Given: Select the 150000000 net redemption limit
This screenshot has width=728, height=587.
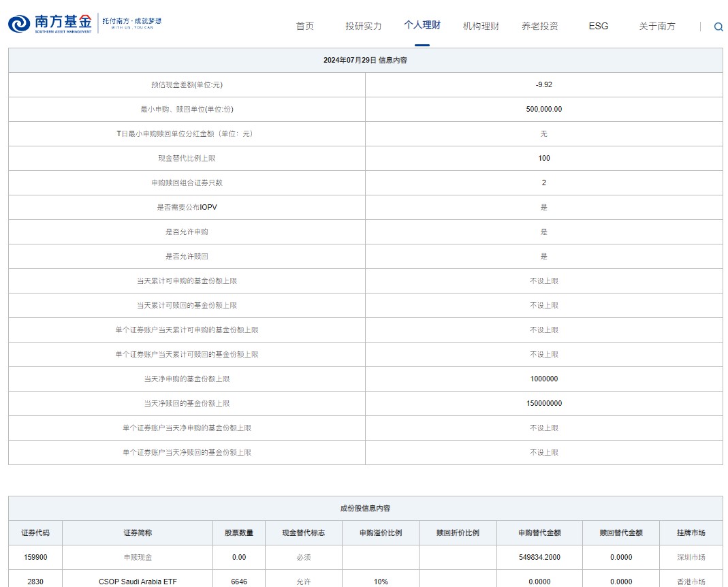Looking at the screenshot, I should (x=543, y=403).
